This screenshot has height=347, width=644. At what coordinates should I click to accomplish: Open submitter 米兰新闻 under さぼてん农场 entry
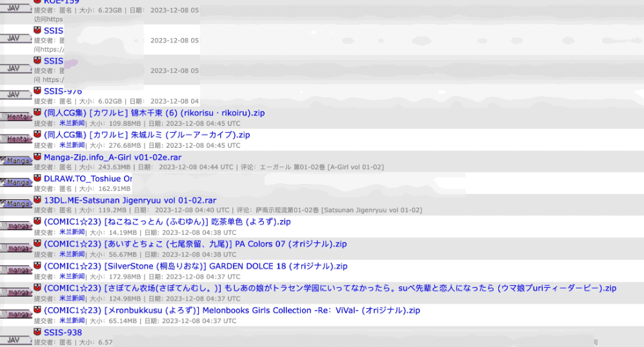tap(72, 299)
